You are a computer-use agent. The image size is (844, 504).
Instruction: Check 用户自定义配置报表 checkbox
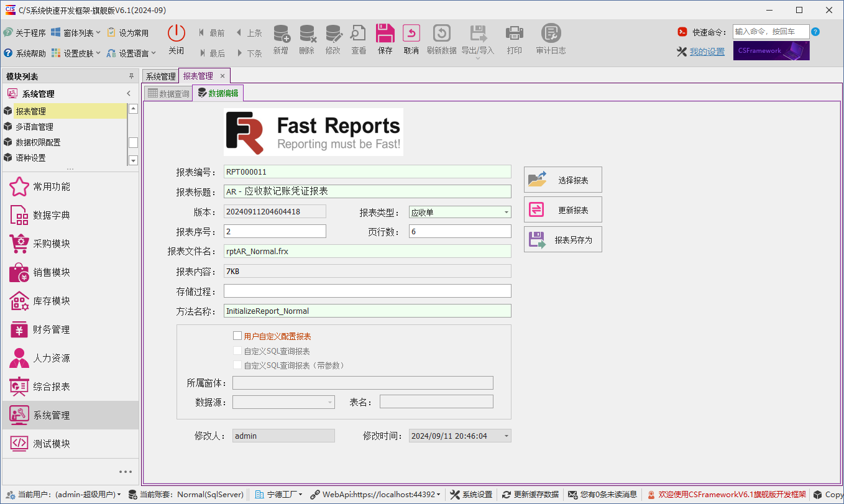237,336
